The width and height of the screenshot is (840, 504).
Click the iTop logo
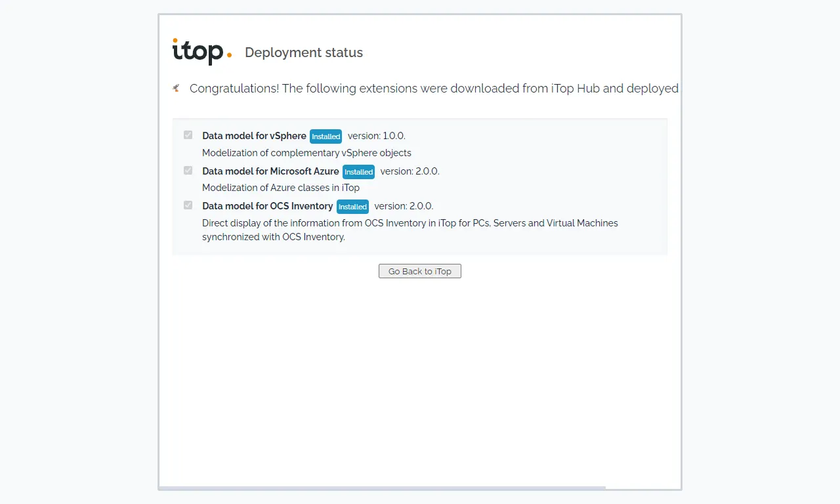pyautogui.click(x=202, y=52)
